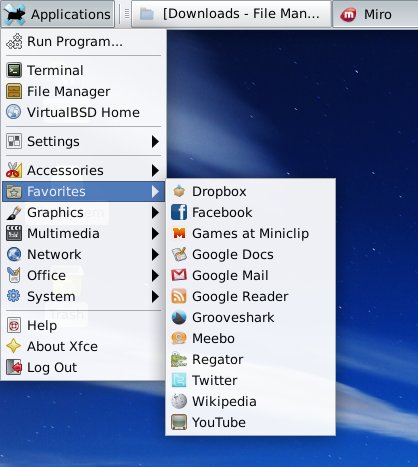Click the Help text label
418x467 pixels.
coord(42,326)
